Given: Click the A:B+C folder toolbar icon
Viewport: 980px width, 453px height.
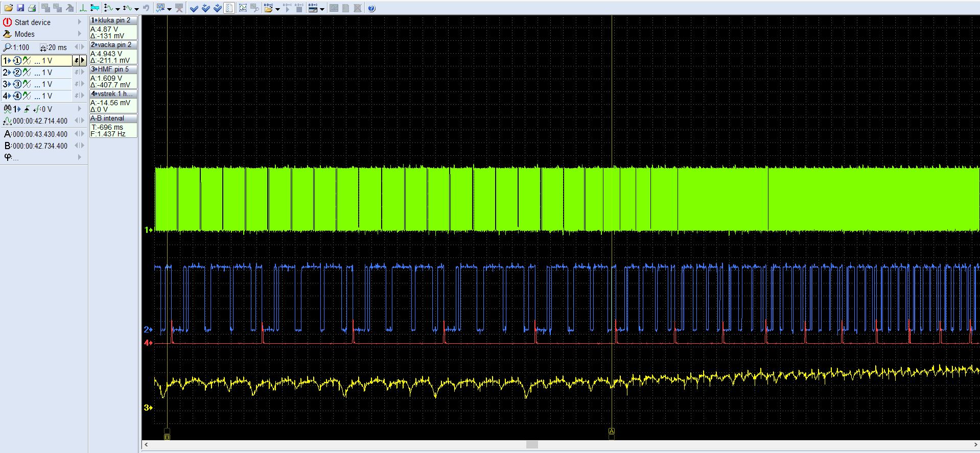Looking at the screenshot, I should pos(268,8).
